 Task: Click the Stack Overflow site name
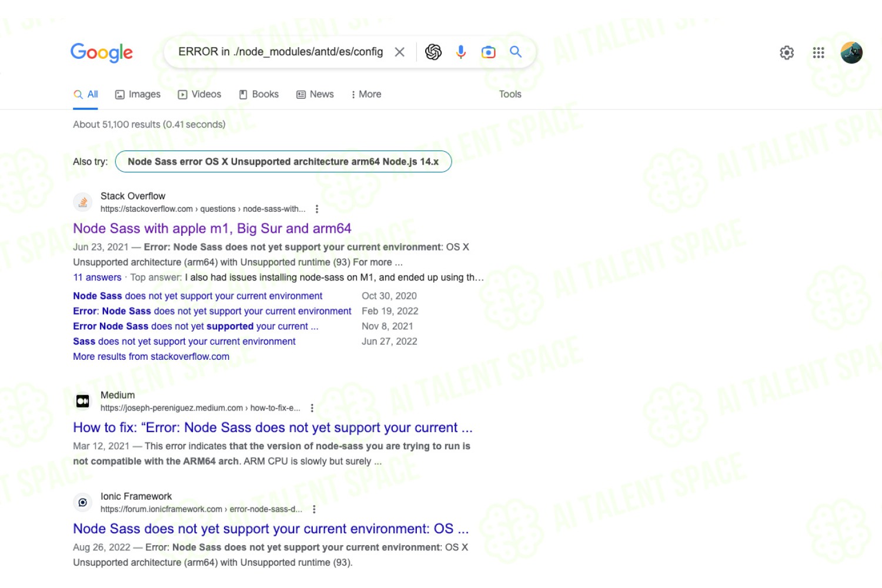click(133, 196)
